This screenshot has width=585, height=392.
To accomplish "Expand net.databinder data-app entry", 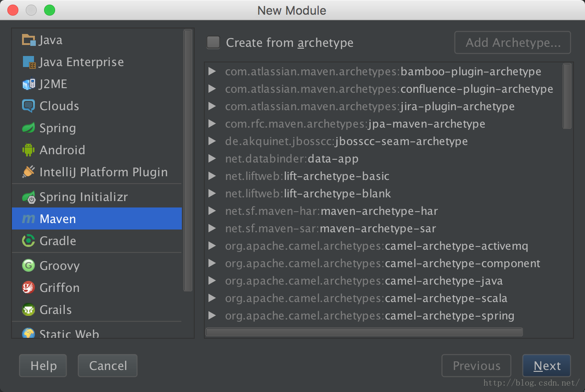I will 212,158.
